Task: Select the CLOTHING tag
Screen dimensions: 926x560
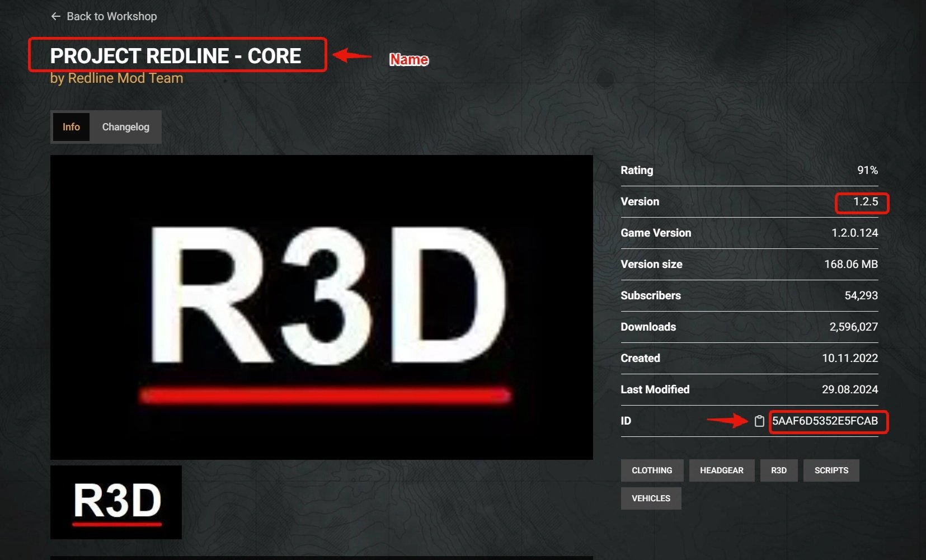Action: coord(652,470)
